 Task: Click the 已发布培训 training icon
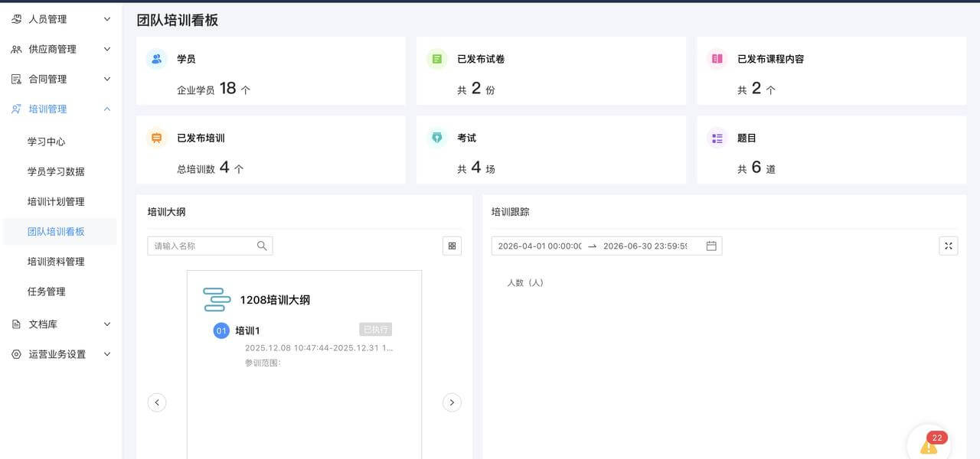point(156,138)
